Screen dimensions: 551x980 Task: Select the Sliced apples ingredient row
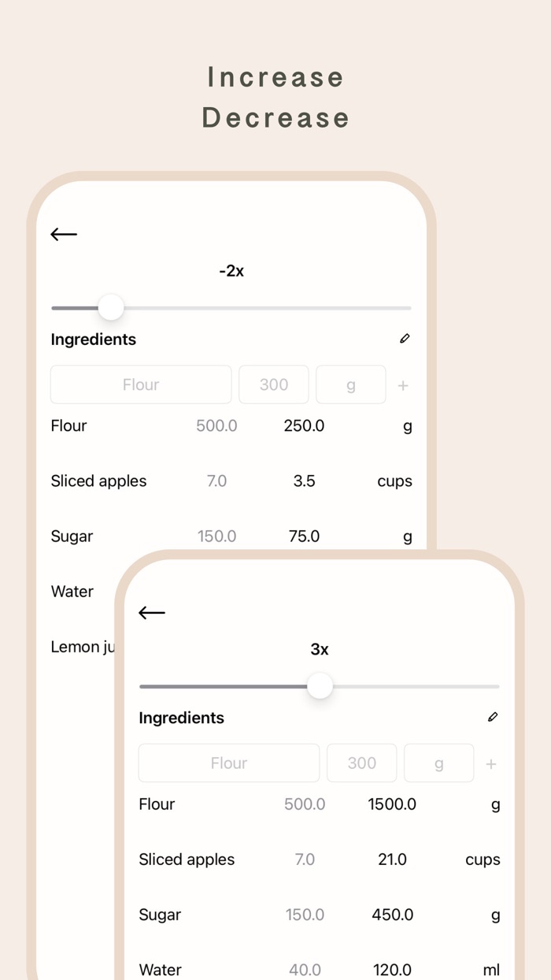coord(98,481)
